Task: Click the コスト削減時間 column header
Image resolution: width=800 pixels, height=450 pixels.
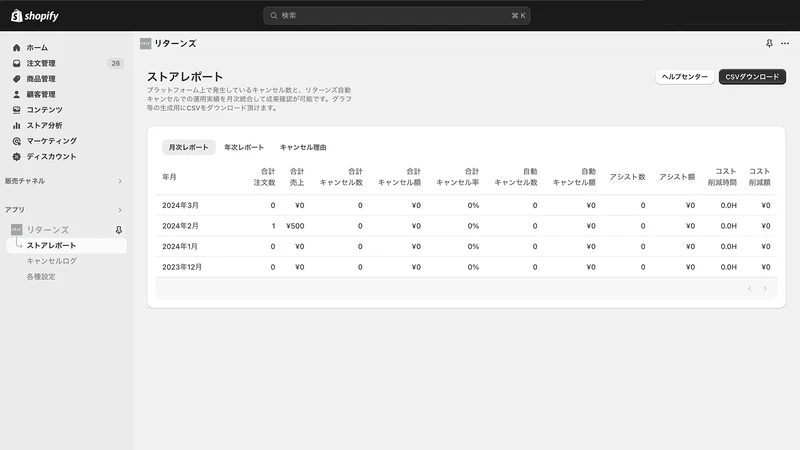Action: pos(722,177)
